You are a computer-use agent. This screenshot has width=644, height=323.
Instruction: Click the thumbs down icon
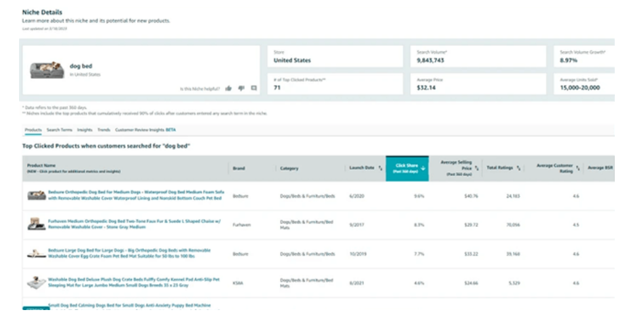pyautogui.click(x=241, y=88)
